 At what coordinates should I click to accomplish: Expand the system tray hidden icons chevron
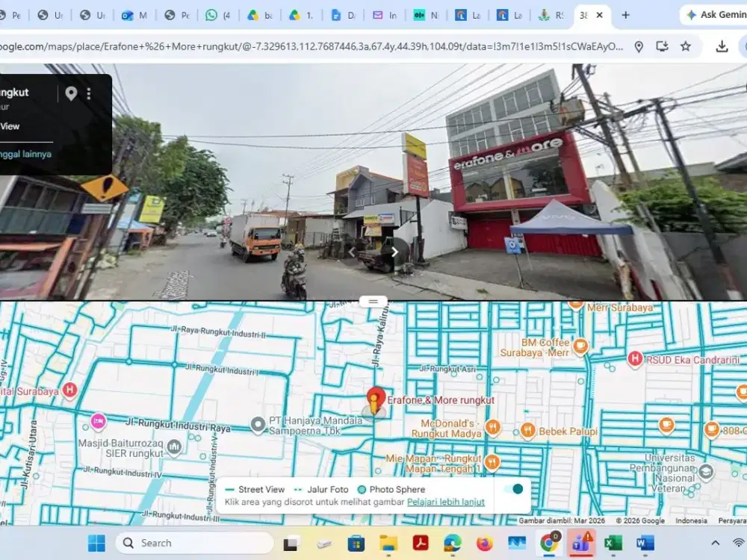pos(715,543)
